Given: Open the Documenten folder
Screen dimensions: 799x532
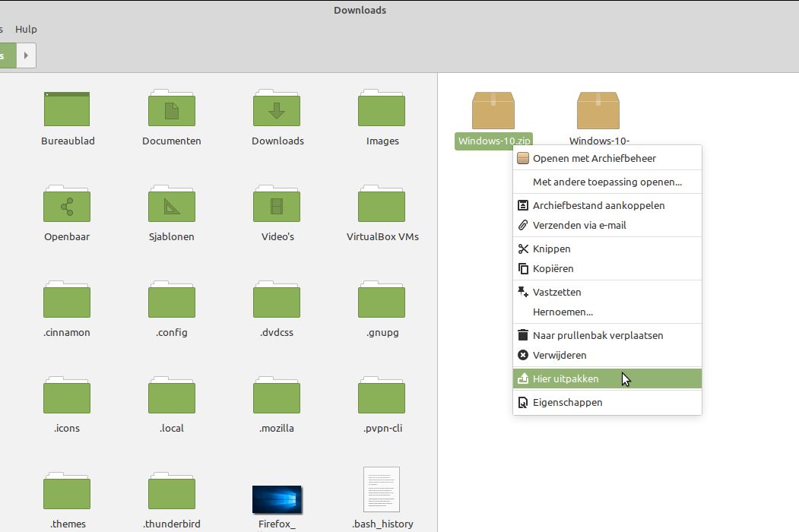Looking at the screenshot, I should [x=172, y=109].
